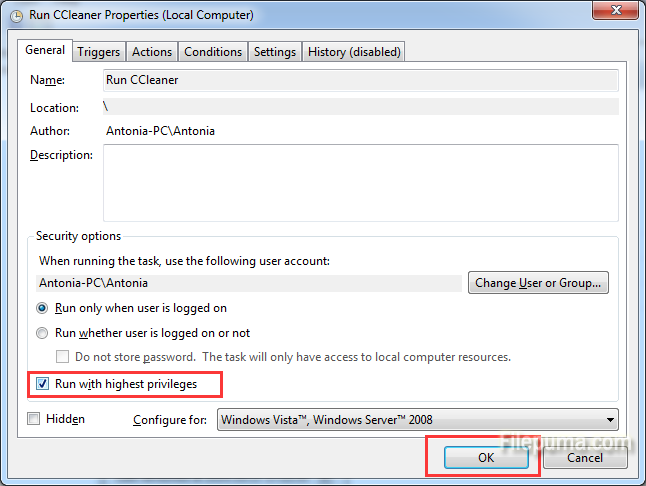Click the Task Scheduler clock icon in title bar
The image size is (646, 486).
coord(16,16)
